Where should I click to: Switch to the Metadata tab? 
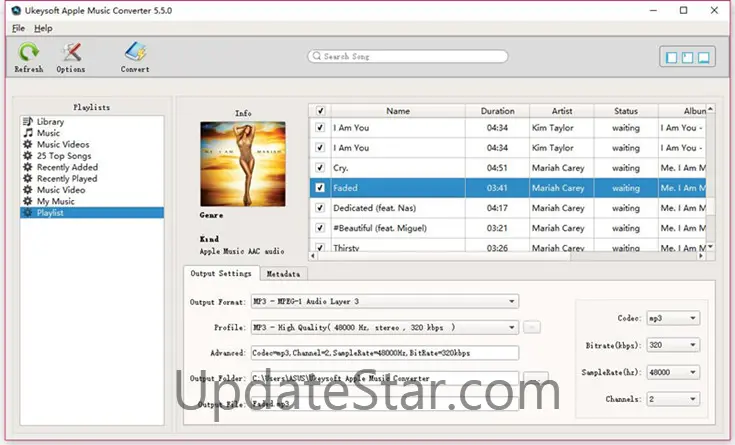283,274
